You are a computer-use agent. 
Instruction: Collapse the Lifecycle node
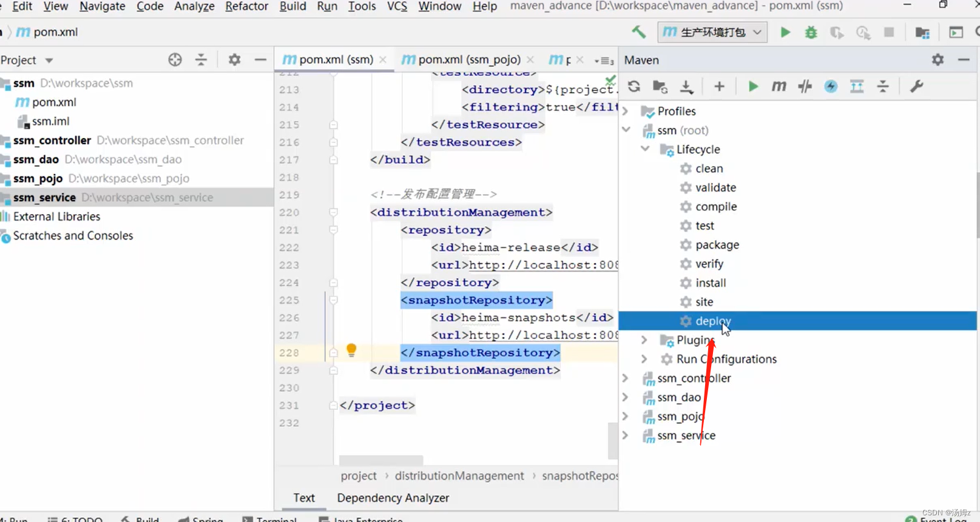coord(645,149)
